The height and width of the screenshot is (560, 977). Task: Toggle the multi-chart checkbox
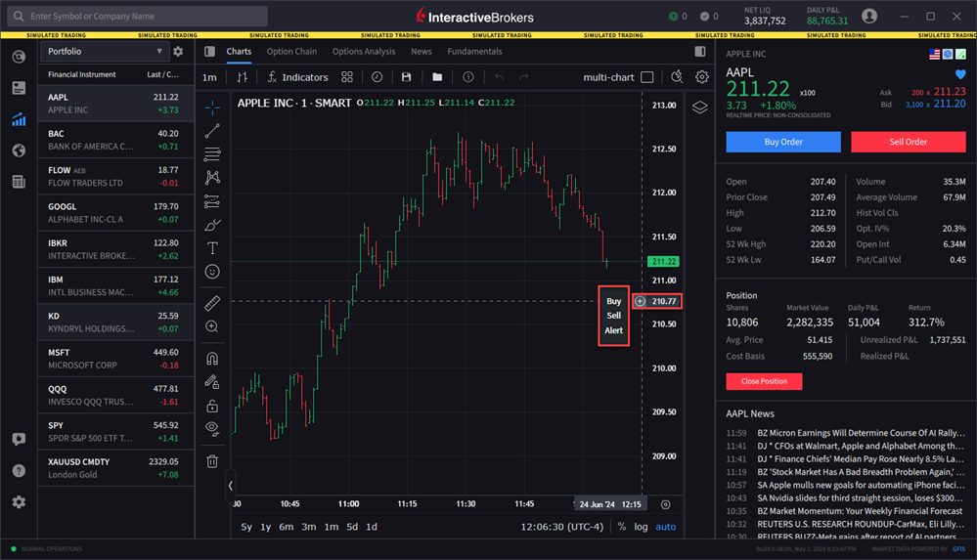pos(647,77)
